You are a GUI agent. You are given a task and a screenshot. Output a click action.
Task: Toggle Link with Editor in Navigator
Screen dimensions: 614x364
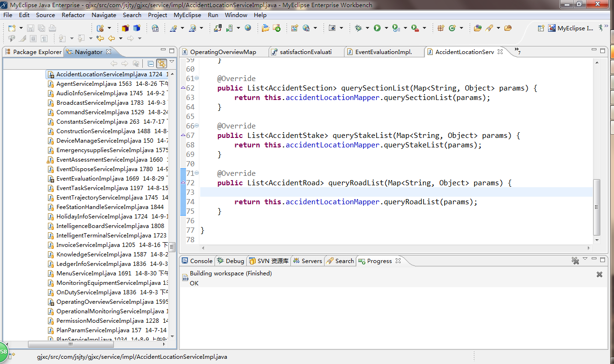161,64
